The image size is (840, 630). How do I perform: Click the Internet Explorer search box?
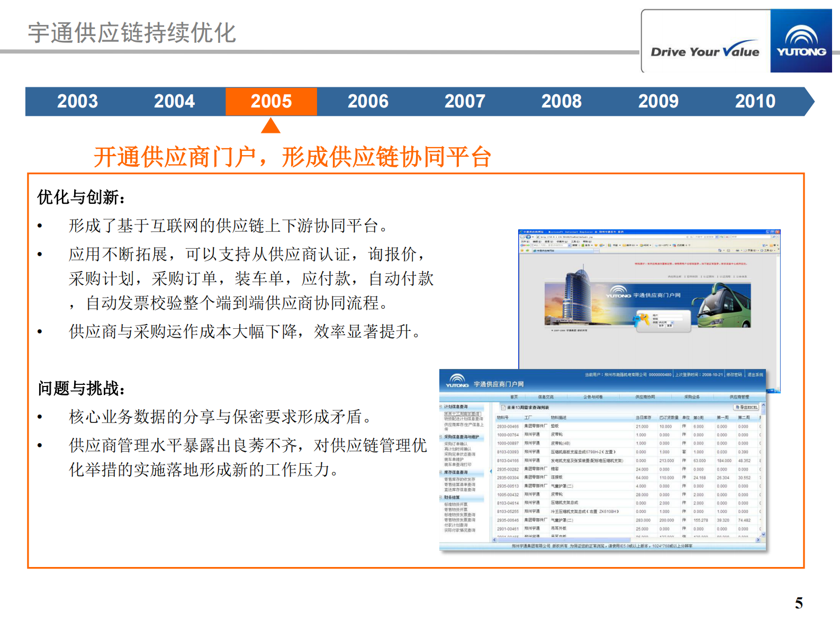click(x=751, y=237)
